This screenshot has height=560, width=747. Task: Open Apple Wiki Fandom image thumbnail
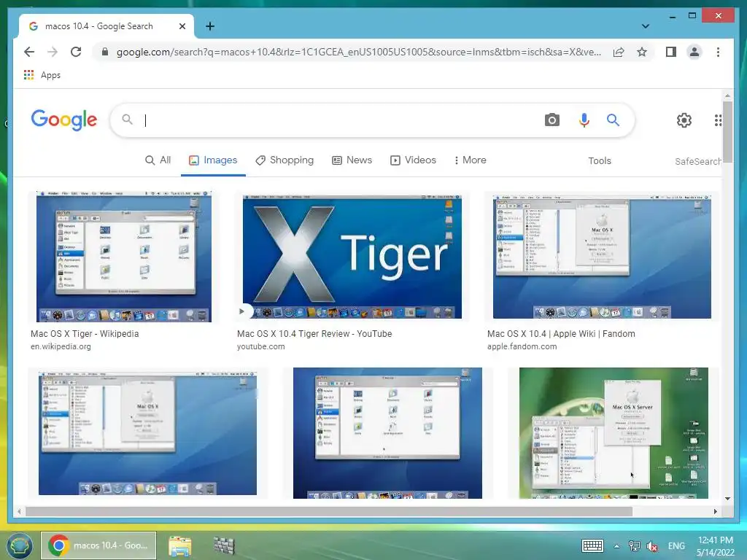(602, 257)
